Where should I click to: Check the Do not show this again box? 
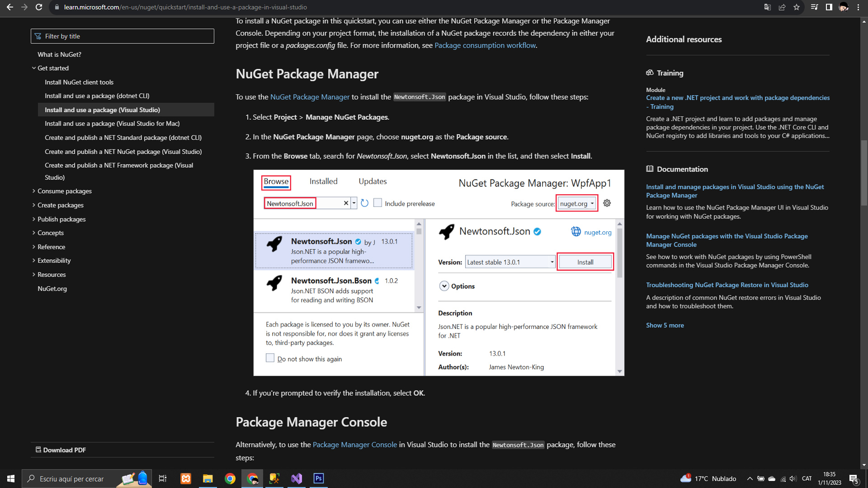(x=270, y=358)
